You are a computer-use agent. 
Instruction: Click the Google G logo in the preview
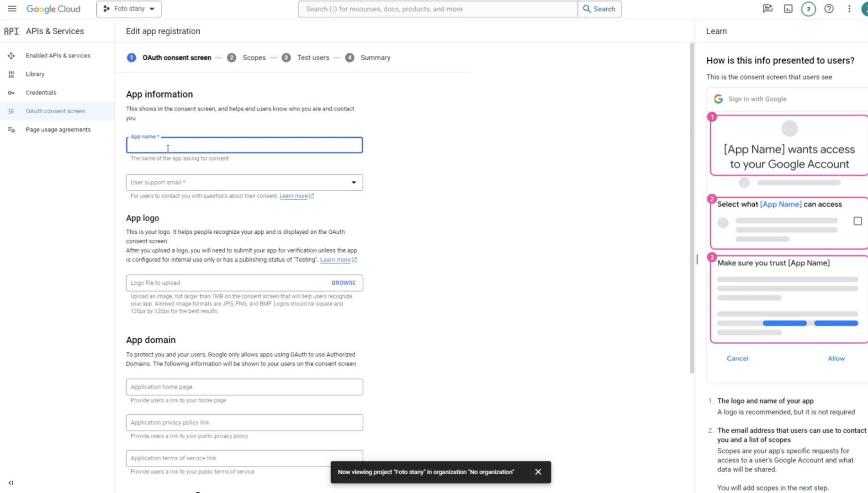click(x=718, y=99)
